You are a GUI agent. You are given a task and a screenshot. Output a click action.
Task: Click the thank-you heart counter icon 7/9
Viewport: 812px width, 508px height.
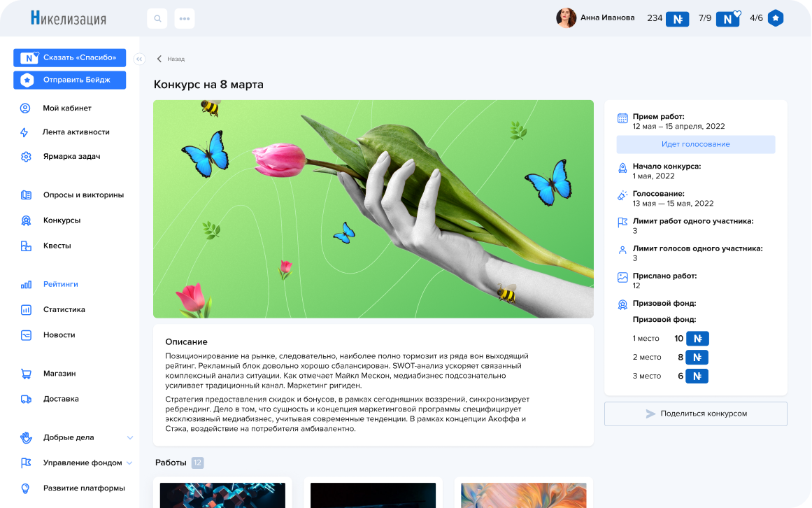tap(728, 18)
